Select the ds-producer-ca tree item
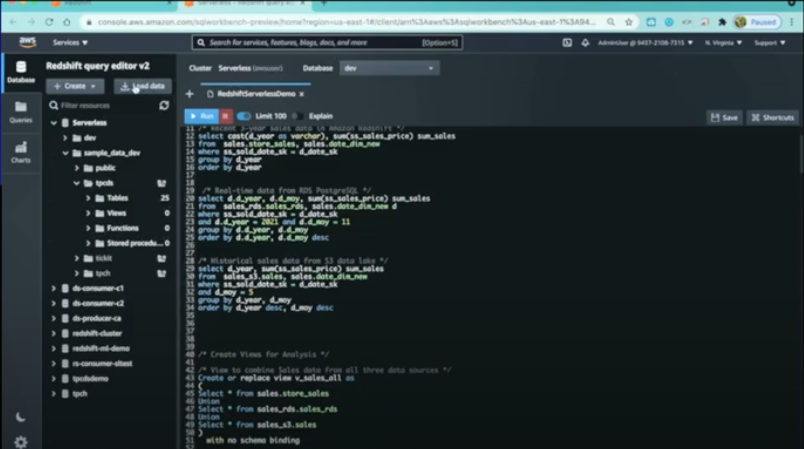Image resolution: width=804 pixels, height=449 pixels. tap(96, 318)
